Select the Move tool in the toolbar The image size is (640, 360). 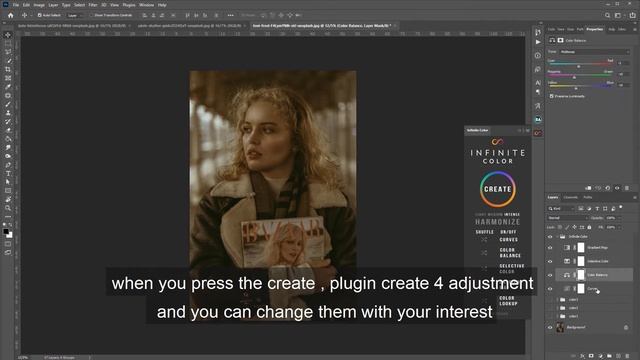click(x=8, y=35)
